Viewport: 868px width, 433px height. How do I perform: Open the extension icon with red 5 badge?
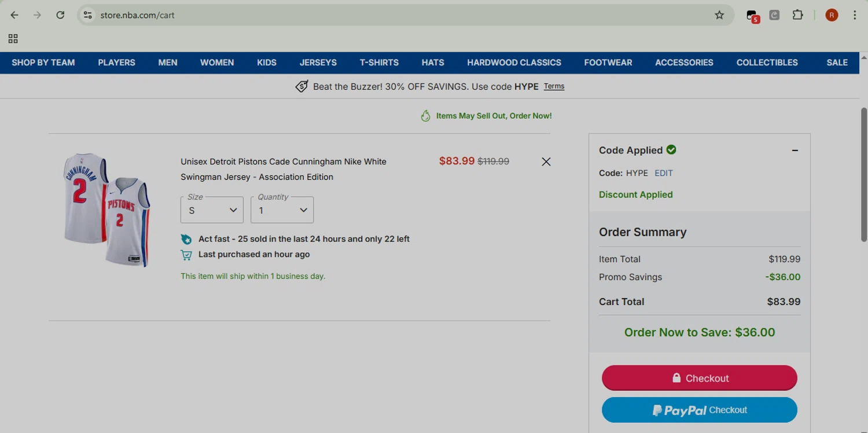point(752,16)
